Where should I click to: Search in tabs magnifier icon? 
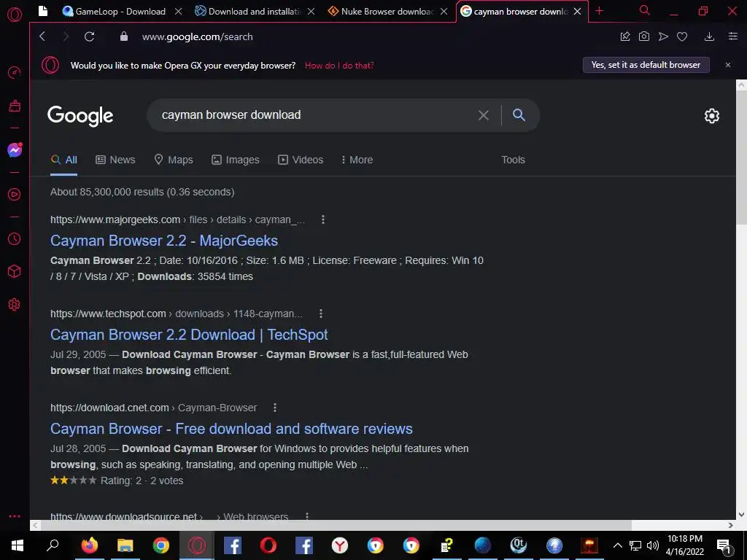pos(645,10)
